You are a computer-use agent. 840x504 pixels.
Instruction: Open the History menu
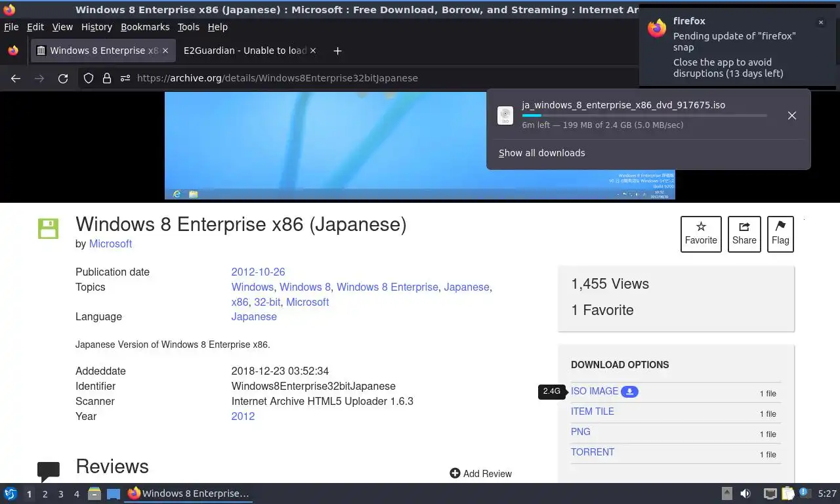tap(96, 27)
